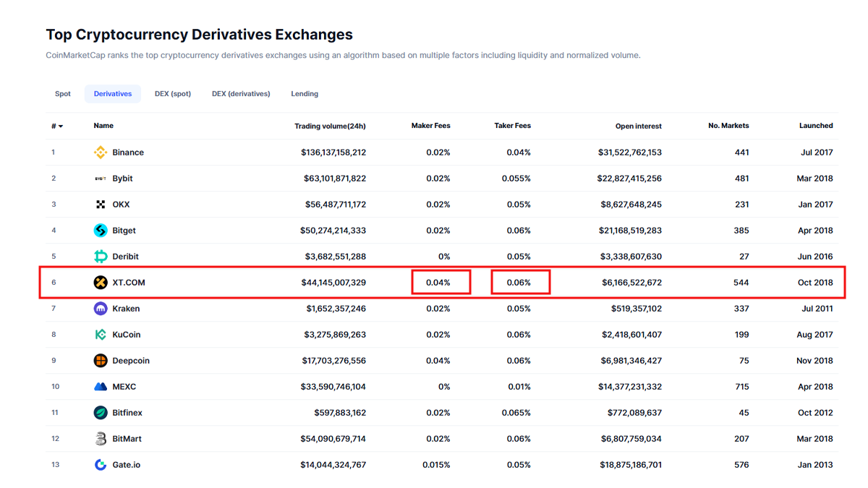
Task: Click the Bitget logo icon
Action: (x=101, y=231)
